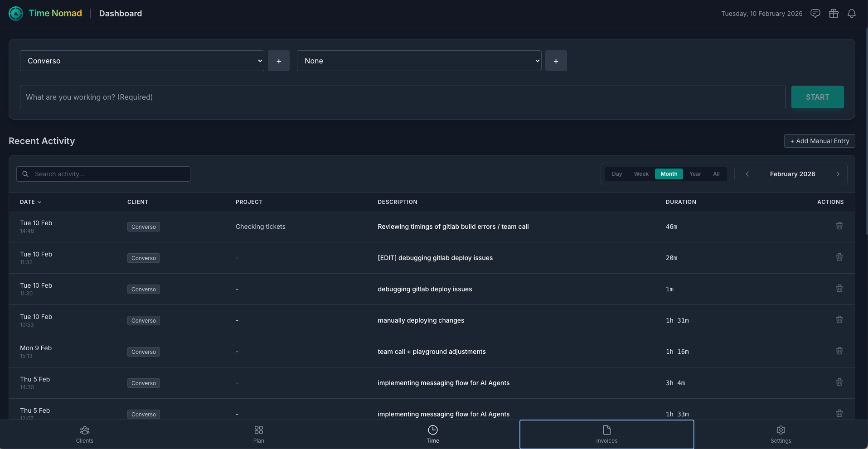Go to next month arrow
868x449 pixels.
(x=838, y=174)
